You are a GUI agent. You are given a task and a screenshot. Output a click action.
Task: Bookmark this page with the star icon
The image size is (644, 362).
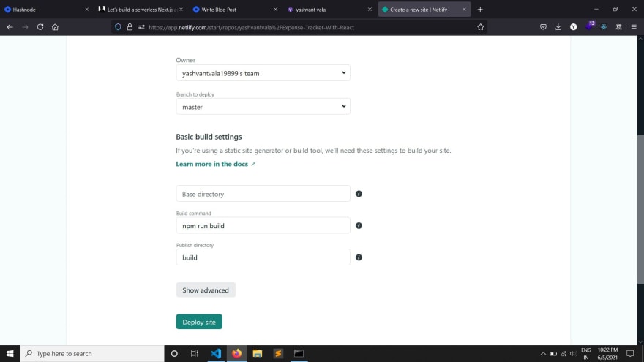click(481, 27)
